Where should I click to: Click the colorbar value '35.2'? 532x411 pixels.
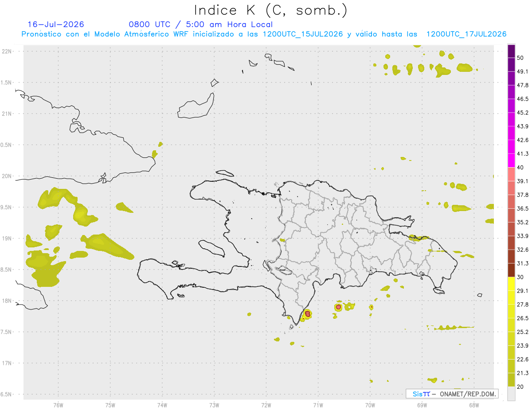coord(523,222)
